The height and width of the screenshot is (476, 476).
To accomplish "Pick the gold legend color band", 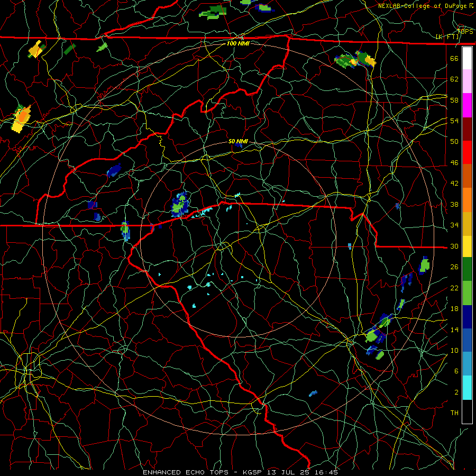I will (467, 223).
